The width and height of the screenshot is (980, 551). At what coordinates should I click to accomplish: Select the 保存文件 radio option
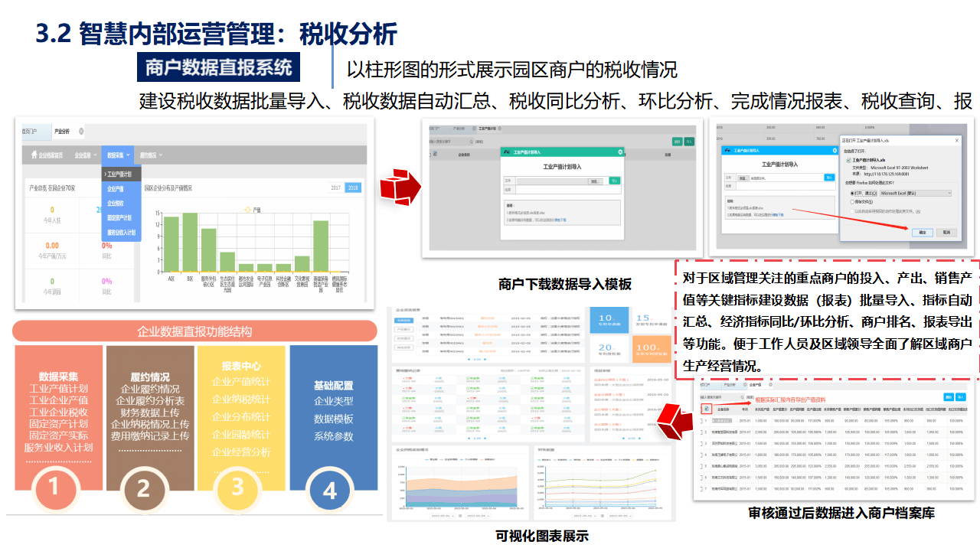click(x=852, y=202)
